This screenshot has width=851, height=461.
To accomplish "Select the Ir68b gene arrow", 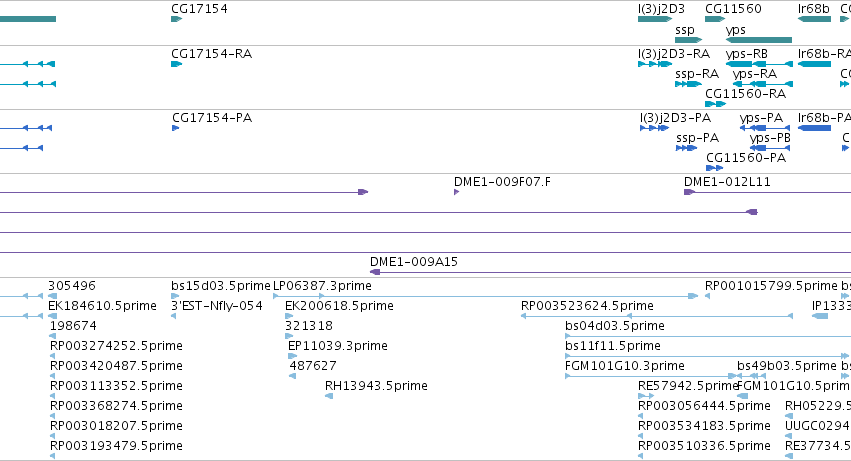I will pyautogui.click(x=814, y=19).
